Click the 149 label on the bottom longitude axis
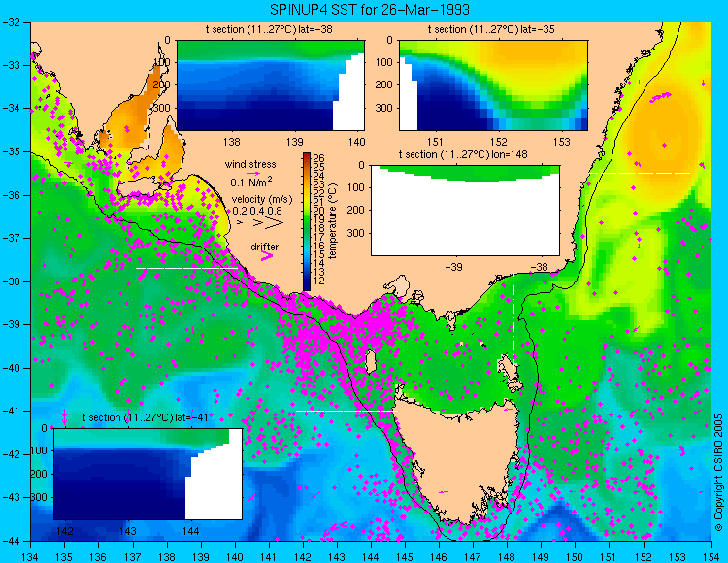 point(541,557)
